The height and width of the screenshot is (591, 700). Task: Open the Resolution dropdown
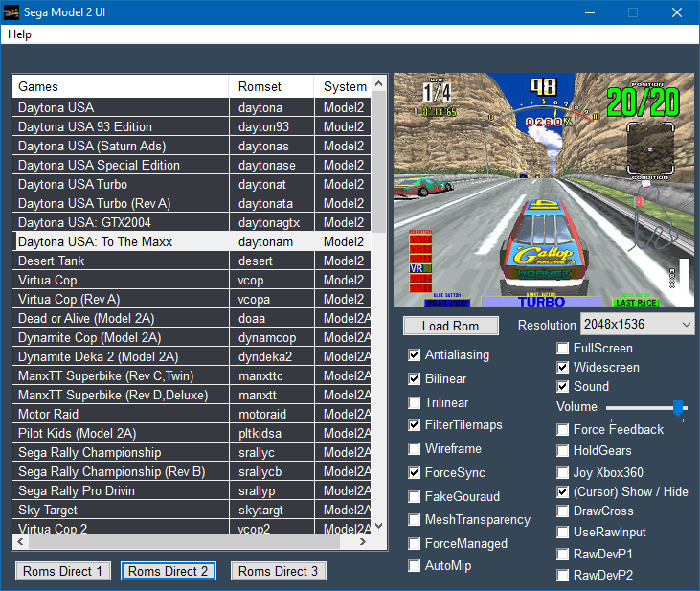pos(637,324)
